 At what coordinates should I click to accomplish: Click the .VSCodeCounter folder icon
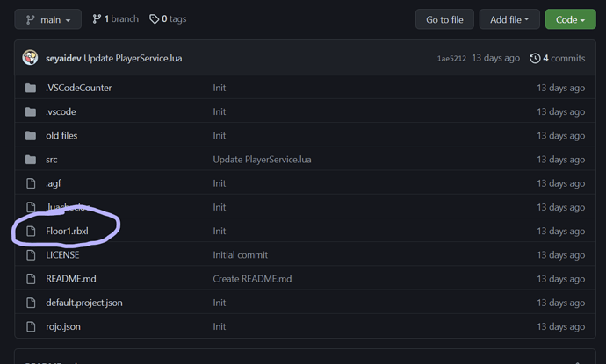point(31,88)
